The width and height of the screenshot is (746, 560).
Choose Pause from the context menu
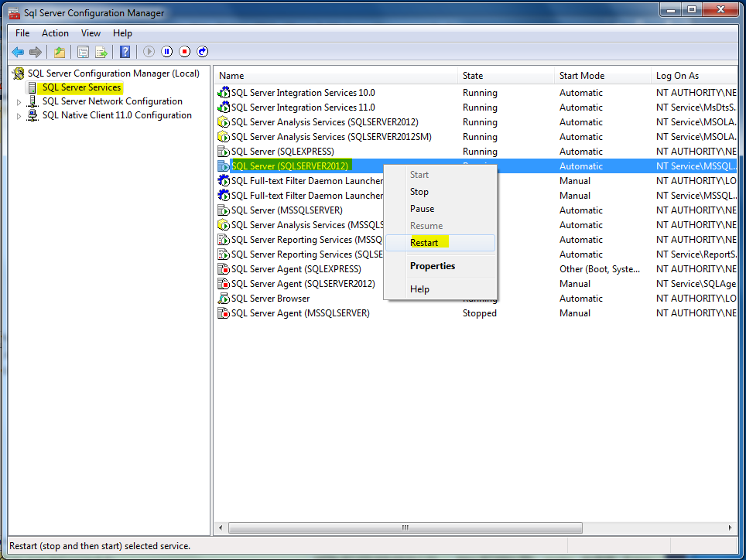(440, 209)
